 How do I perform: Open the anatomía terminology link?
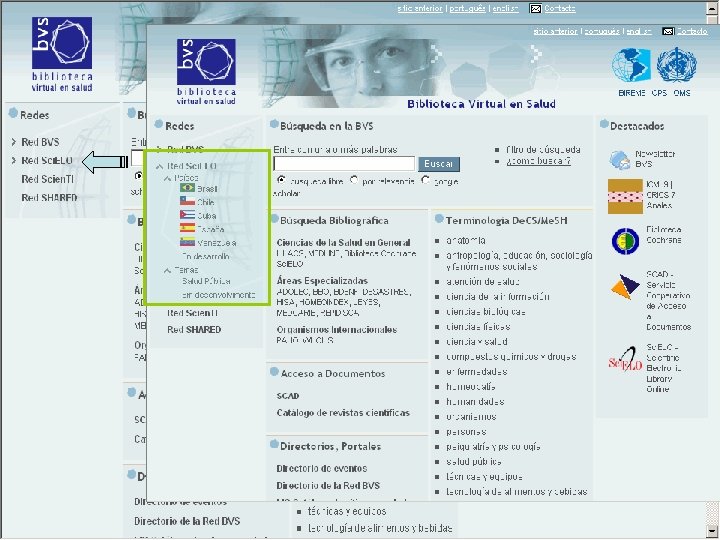coord(466,241)
